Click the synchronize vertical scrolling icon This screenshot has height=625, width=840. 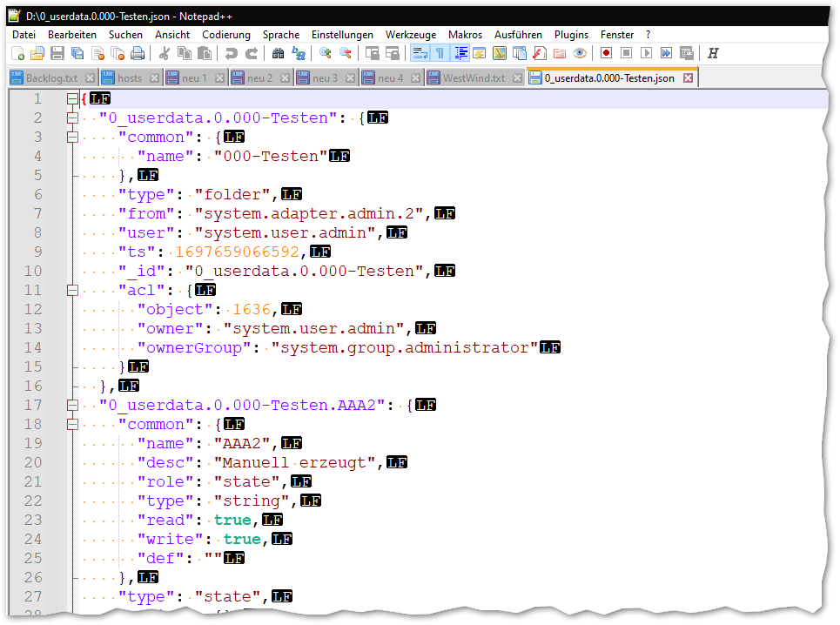coord(373,54)
